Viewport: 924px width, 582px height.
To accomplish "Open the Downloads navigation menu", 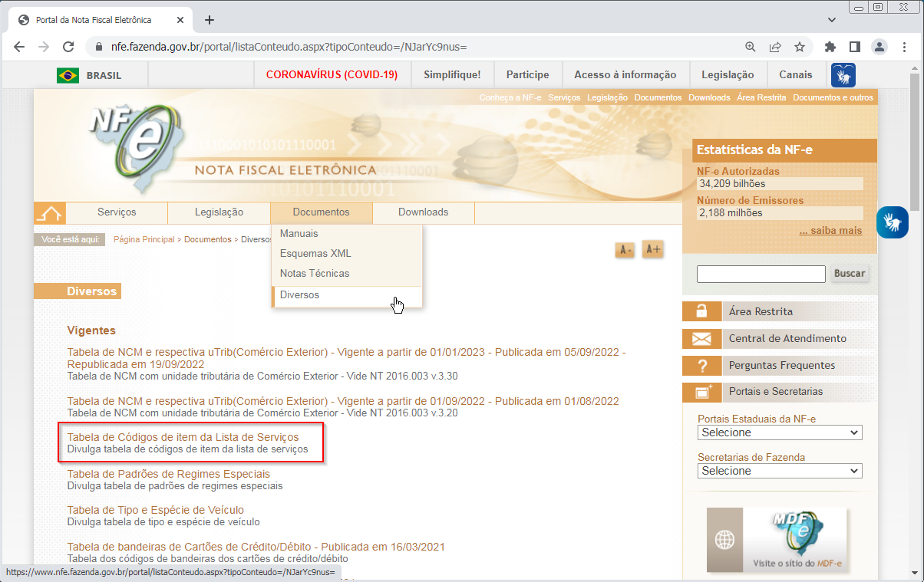I will pyautogui.click(x=423, y=212).
